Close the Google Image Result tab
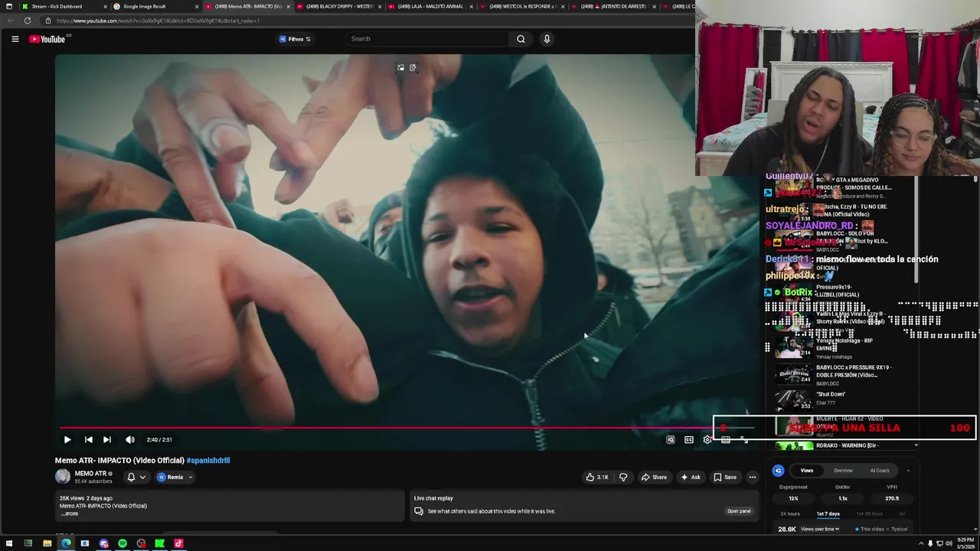Image resolution: width=980 pixels, height=551 pixels. tap(197, 6)
